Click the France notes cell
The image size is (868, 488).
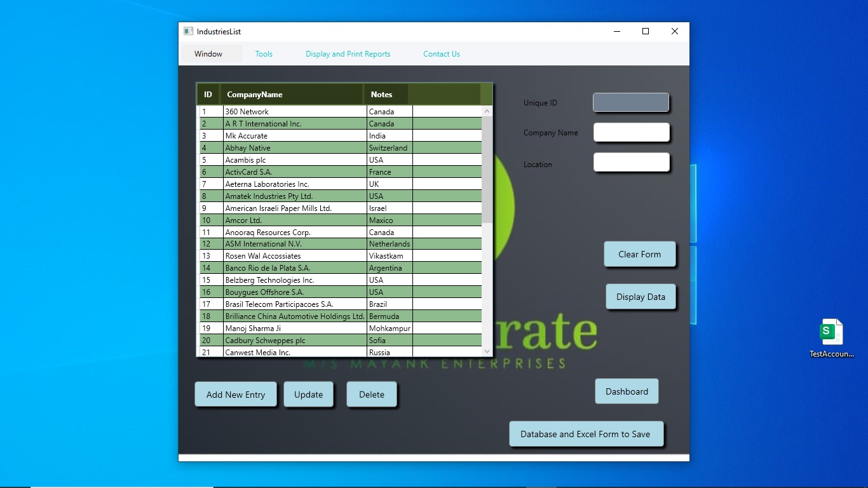point(390,172)
